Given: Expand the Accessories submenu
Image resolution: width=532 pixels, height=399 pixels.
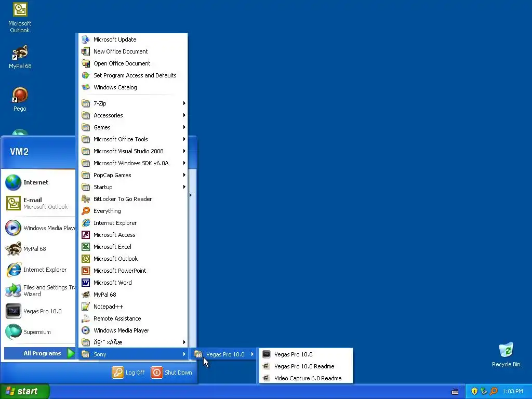Looking at the screenshot, I should [x=133, y=115].
